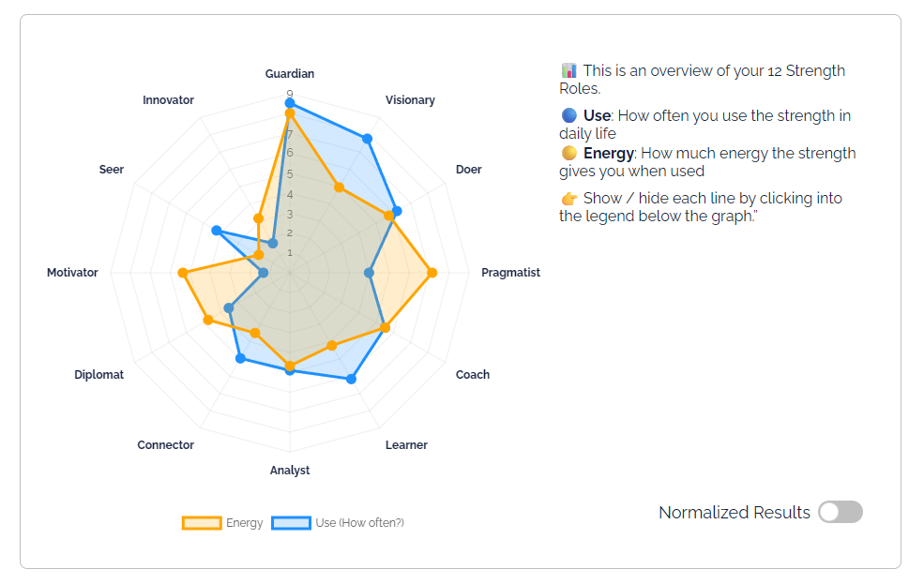Toggle the Normalized Results switch
Viewport: 924px width, 584px height.
click(x=840, y=512)
